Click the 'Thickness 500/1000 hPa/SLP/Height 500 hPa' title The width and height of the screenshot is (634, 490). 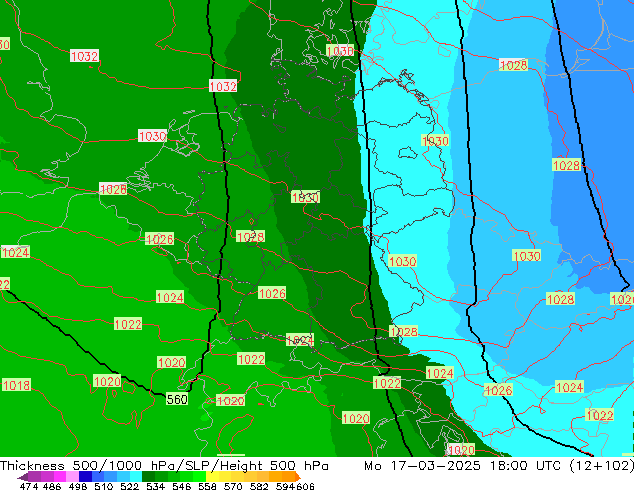[164, 465]
